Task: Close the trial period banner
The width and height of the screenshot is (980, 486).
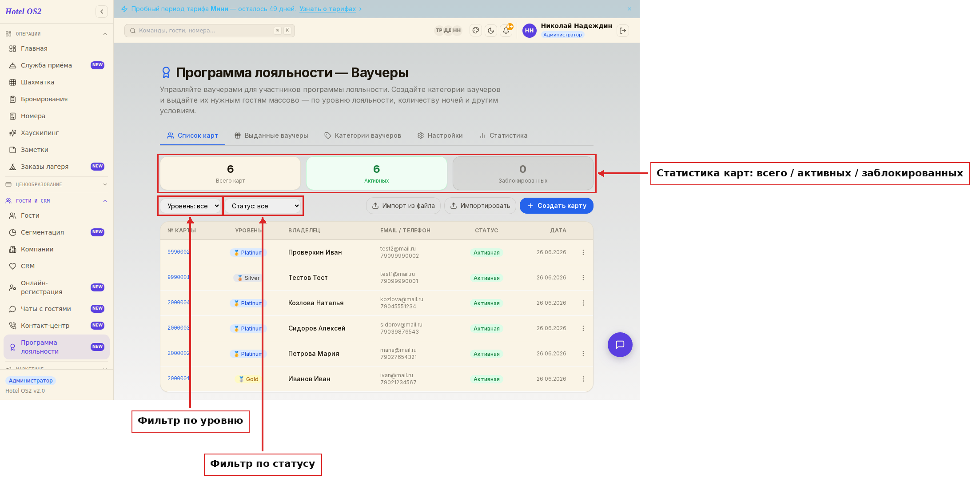Action: 629,9
